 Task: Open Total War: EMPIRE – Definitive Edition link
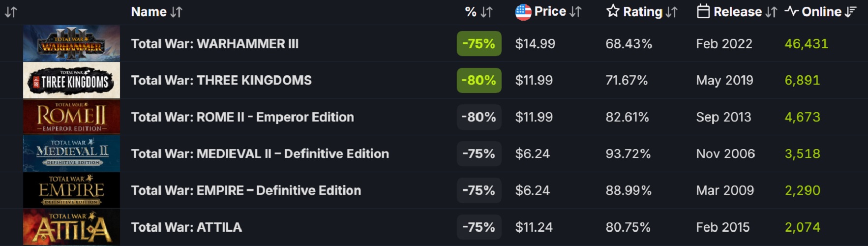coord(246,190)
